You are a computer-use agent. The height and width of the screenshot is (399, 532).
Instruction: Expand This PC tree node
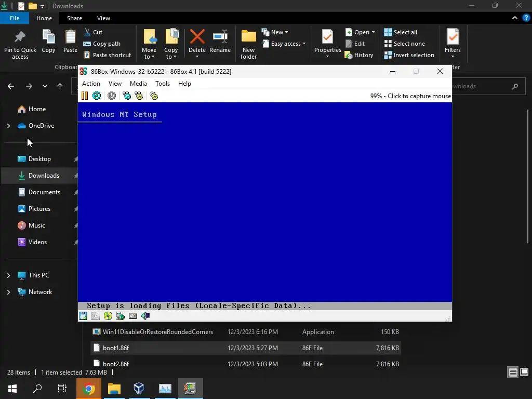(x=8, y=275)
